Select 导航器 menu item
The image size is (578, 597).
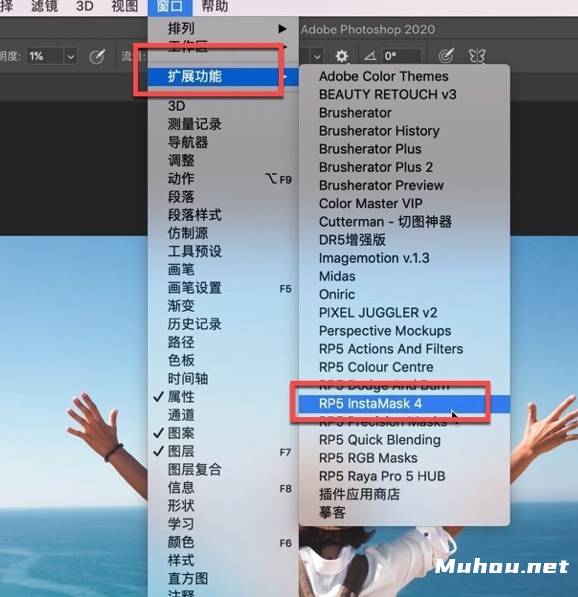[223, 142]
